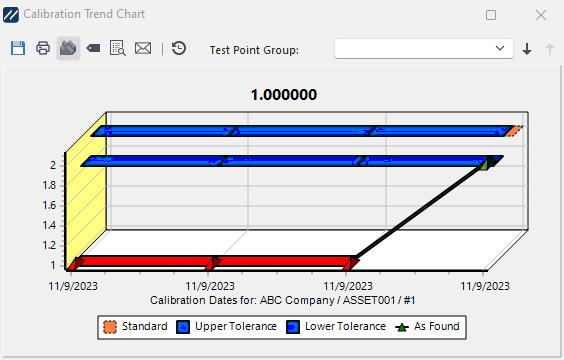
Task: Go to next test point down arrow
Action: (527, 49)
